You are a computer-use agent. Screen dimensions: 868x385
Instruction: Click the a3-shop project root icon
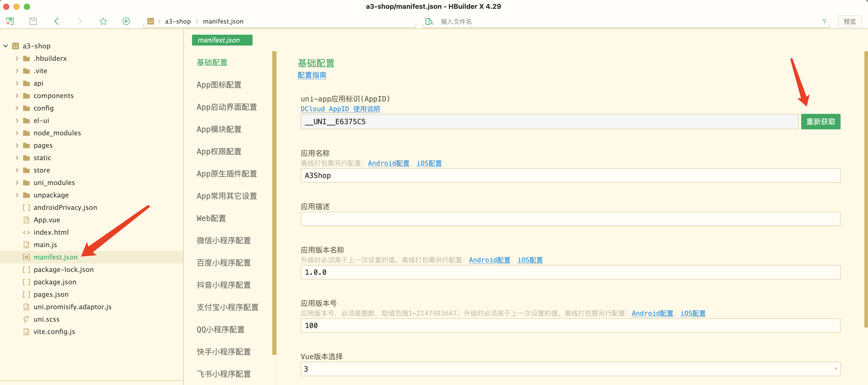(16, 46)
